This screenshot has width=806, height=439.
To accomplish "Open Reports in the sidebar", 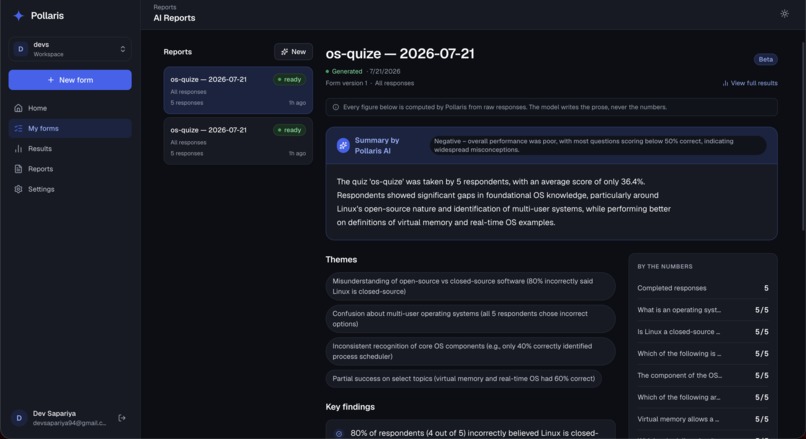I will coord(70,169).
